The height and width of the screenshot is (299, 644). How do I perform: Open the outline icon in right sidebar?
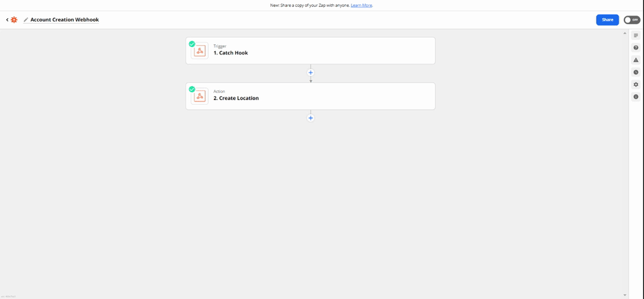pyautogui.click(x=636, y=36)
